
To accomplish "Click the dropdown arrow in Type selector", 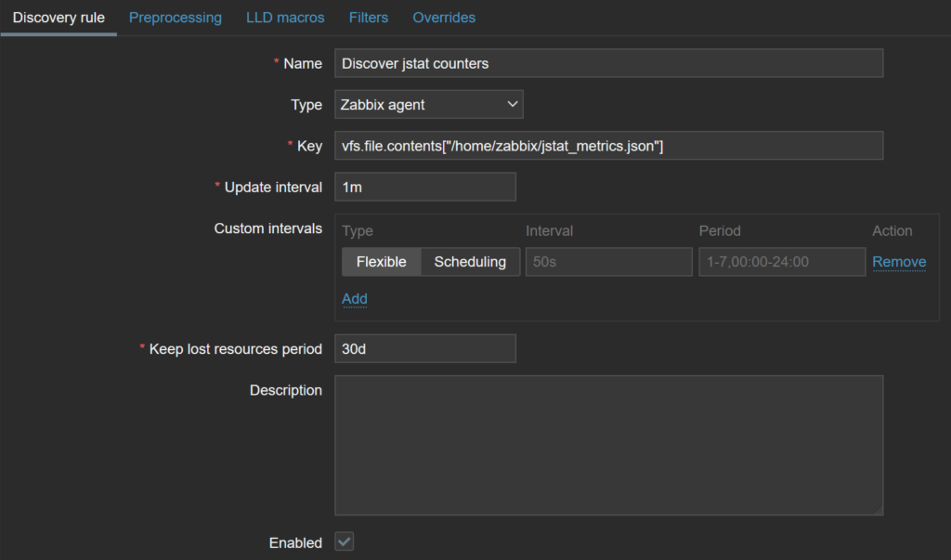I will click(512, 105).
